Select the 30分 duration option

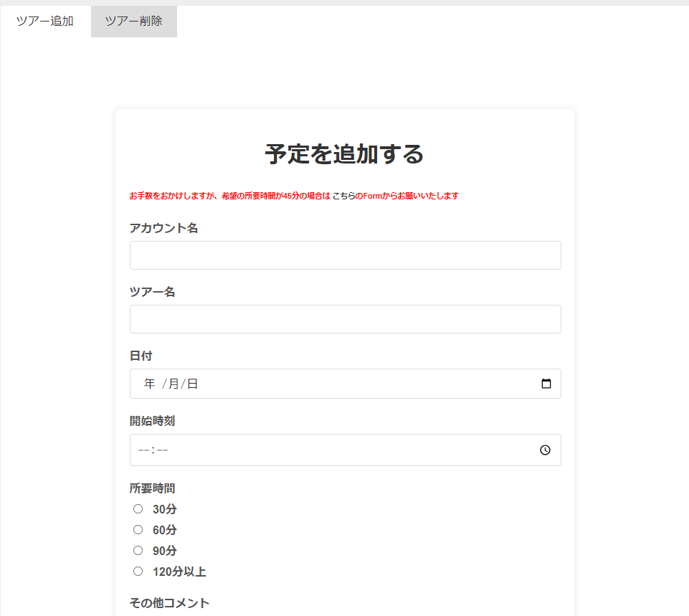click(x=138, y=509)
